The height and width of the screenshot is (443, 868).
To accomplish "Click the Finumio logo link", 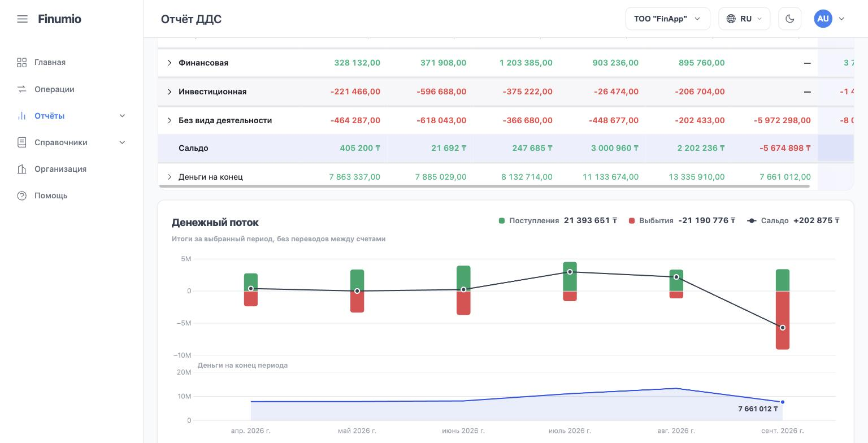I will click(59, 19).
